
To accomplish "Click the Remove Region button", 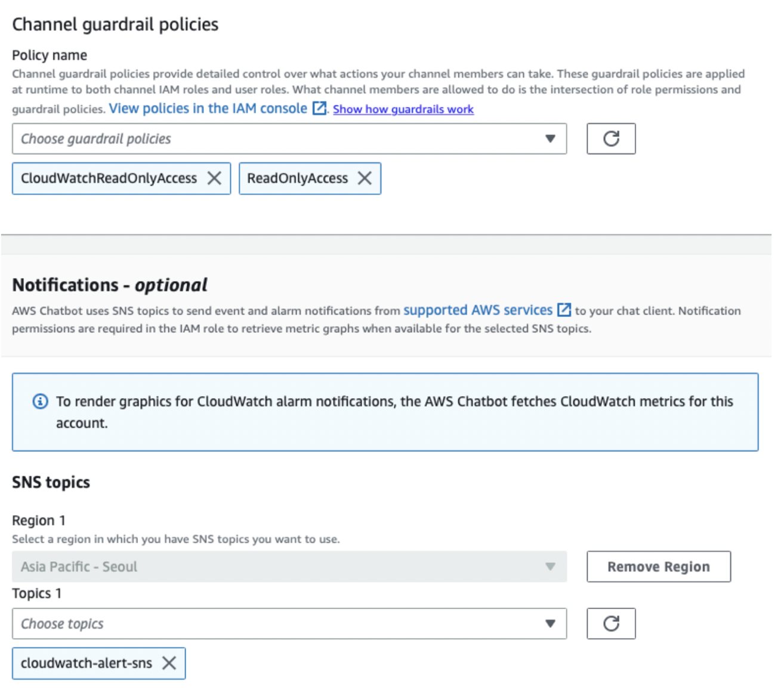I will click(x=659, y=566).
